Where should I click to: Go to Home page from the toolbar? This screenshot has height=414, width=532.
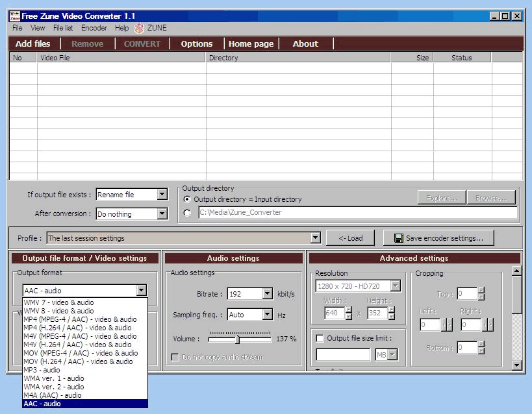pos(251,44)
